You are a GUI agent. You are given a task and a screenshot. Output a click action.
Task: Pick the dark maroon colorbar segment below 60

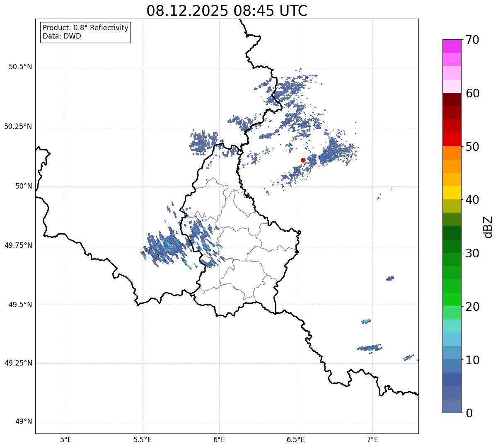(452, 99)
